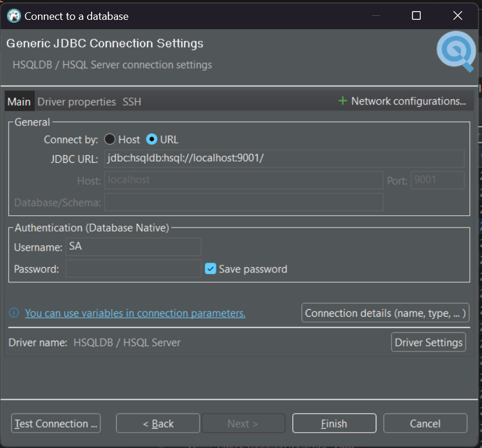Click the DBeaver icon in the title bar
This screenshot has width=482, height=448.
(x=13, y=16)
